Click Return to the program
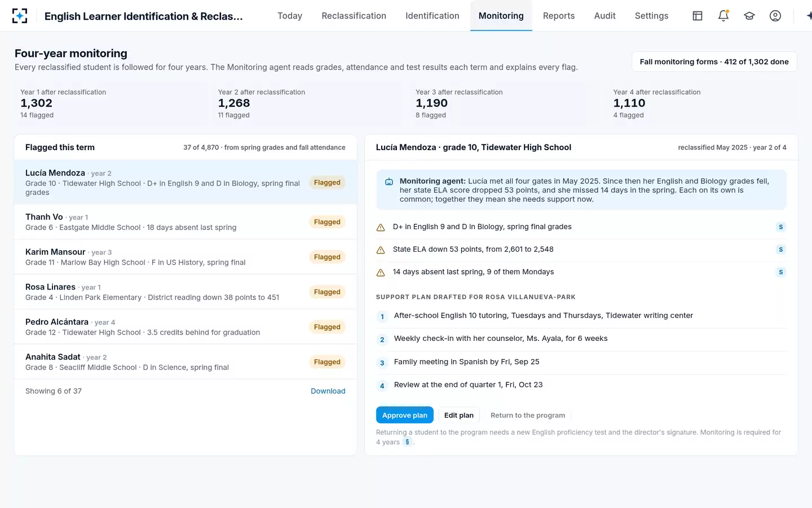 [528, 415]
